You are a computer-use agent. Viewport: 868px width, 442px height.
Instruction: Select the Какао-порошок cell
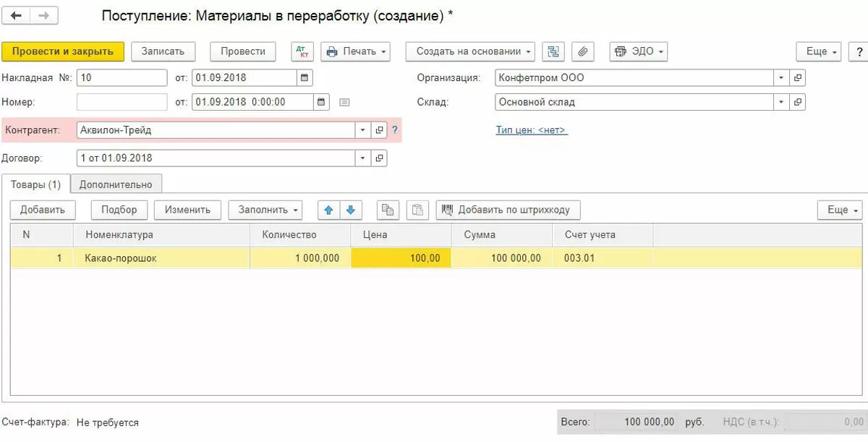[161, 258]
